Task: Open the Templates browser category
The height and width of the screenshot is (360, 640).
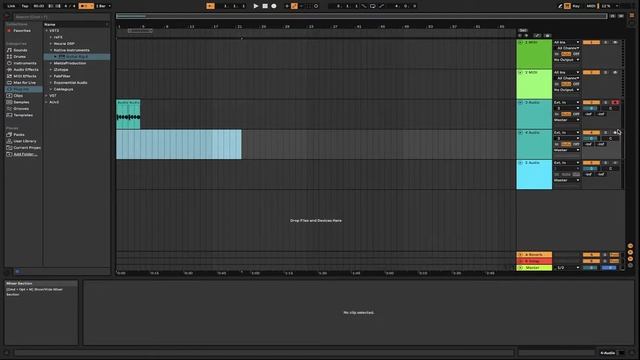Action: coord(23,115)
